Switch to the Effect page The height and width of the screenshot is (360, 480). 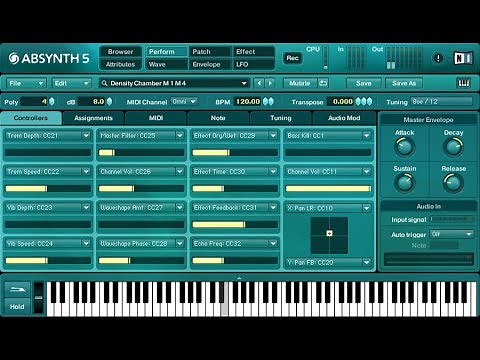(x=253, y=52)
